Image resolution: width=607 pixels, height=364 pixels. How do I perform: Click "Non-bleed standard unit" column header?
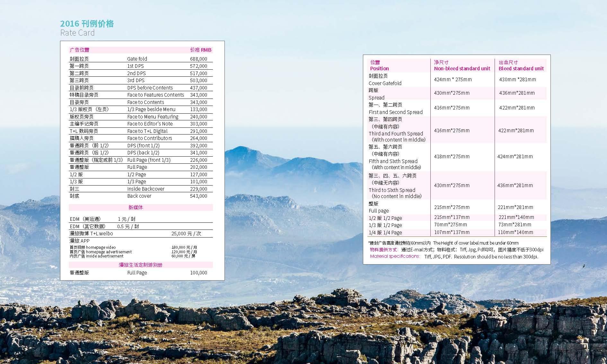pos(462,68)
